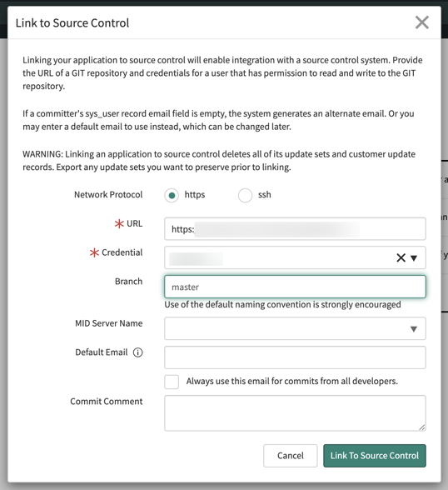The height and width of the screenshot is (490, 448).
Task: Click inside the Commit Comment textarea
Action: click(295, 413)
